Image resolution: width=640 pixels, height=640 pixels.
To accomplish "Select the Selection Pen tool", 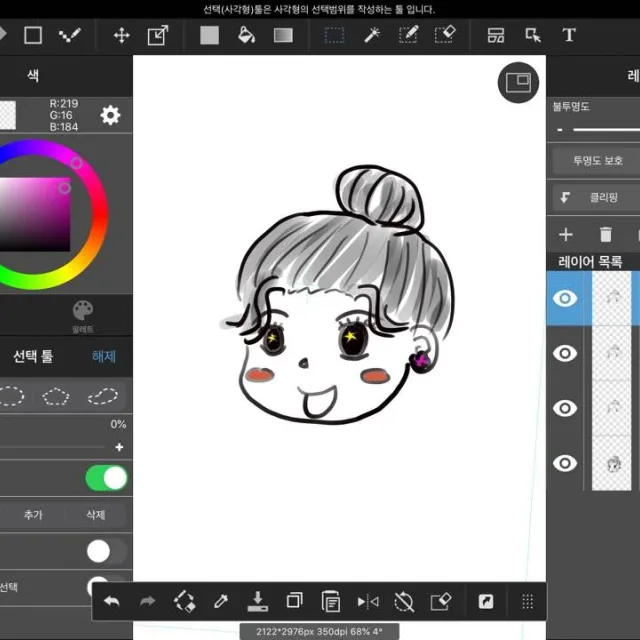I will pos(409,35).
